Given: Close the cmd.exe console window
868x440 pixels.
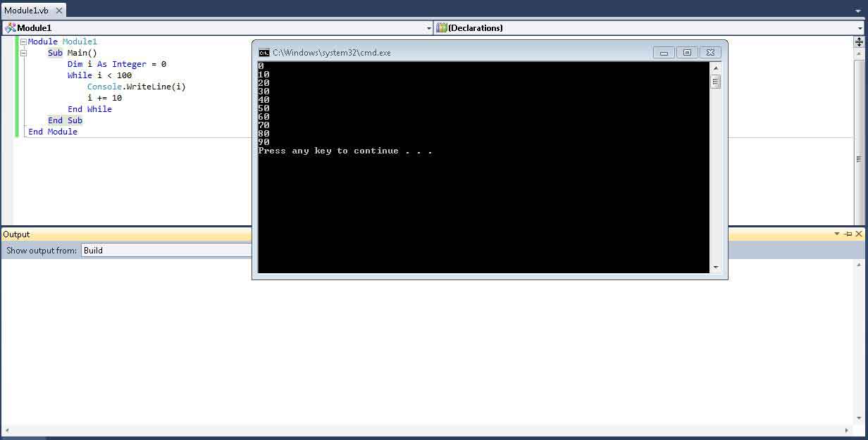Looking at the screenshot, I should point(710,53).
